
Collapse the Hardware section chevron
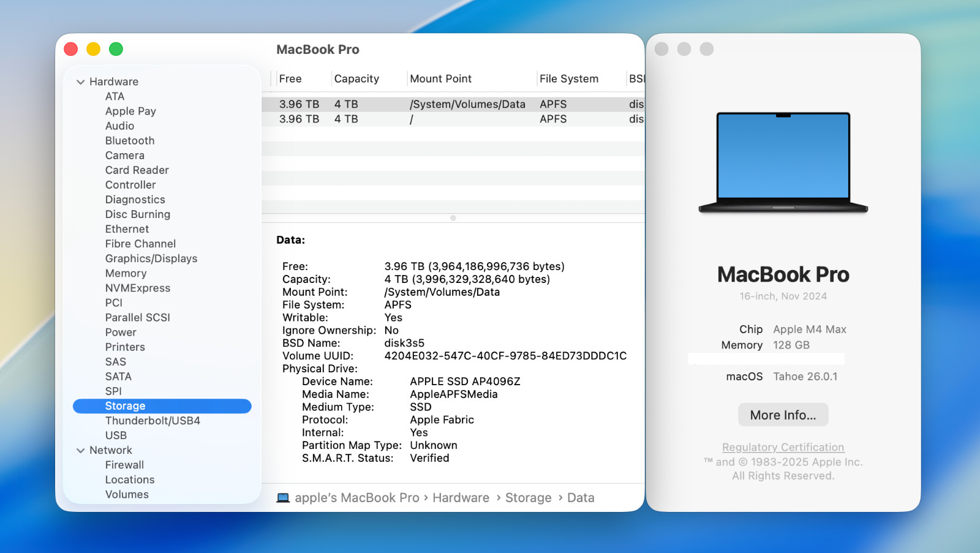(80, 82)
